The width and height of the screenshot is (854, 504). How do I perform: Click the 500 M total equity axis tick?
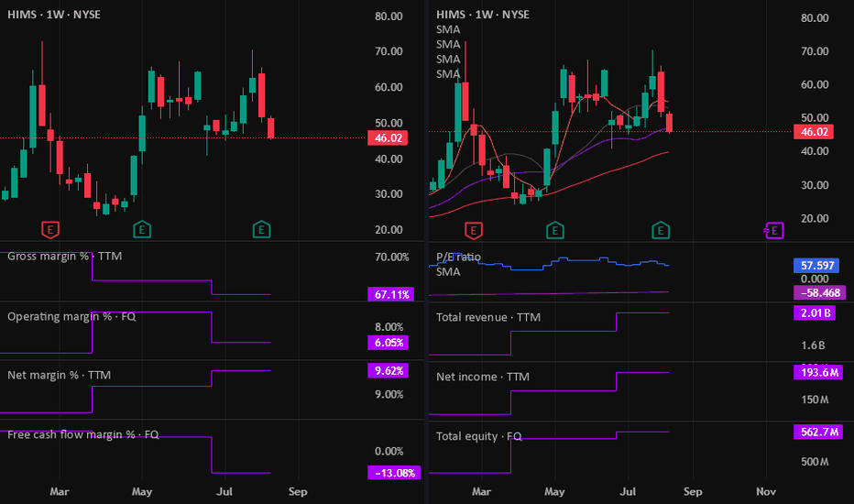(x=815, y=462)
